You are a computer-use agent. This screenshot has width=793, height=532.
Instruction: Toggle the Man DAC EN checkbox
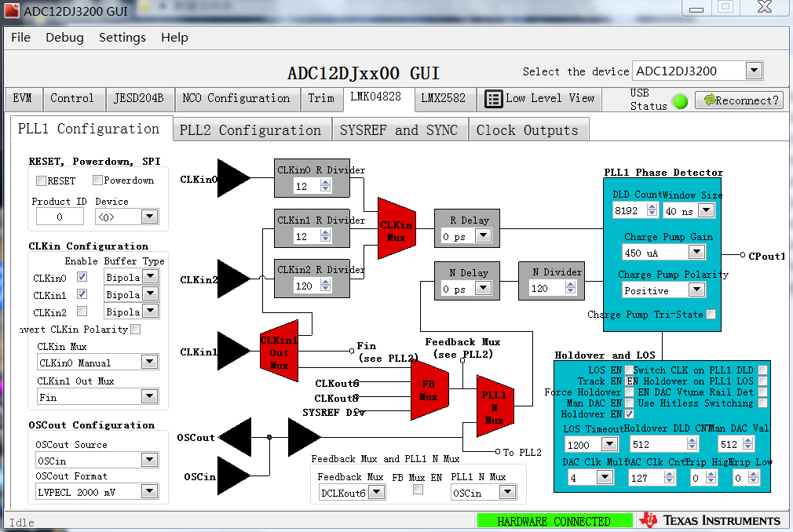[x=629, y=403]
